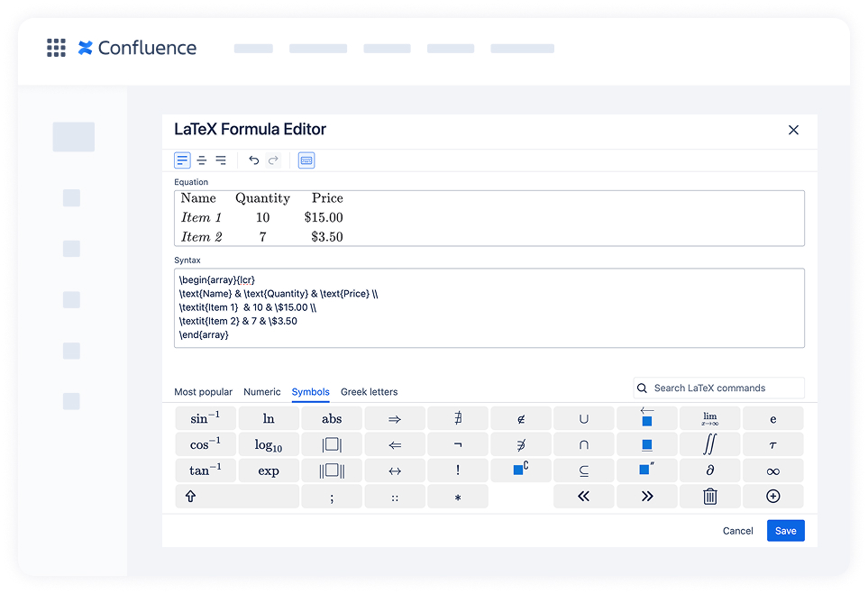Insert infinity symbol
The width and height of the screenshot is (868, 594).
click(773, 471)
